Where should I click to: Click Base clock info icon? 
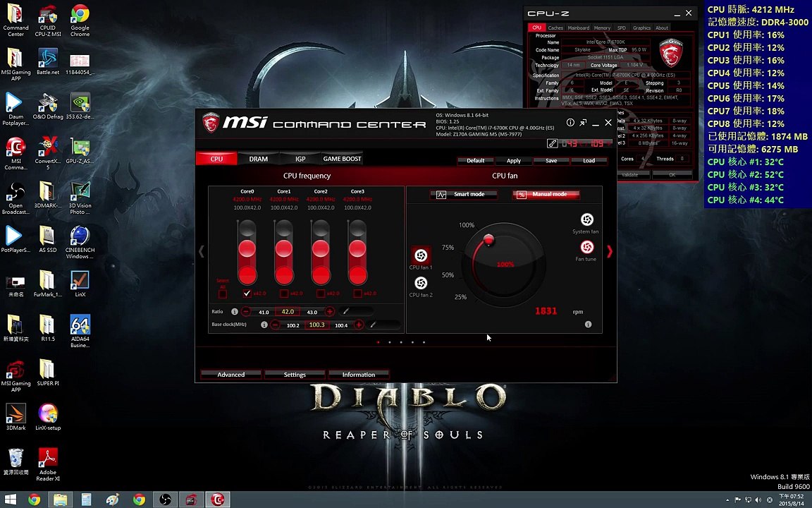pyautogui.click(x=264, y=325)
